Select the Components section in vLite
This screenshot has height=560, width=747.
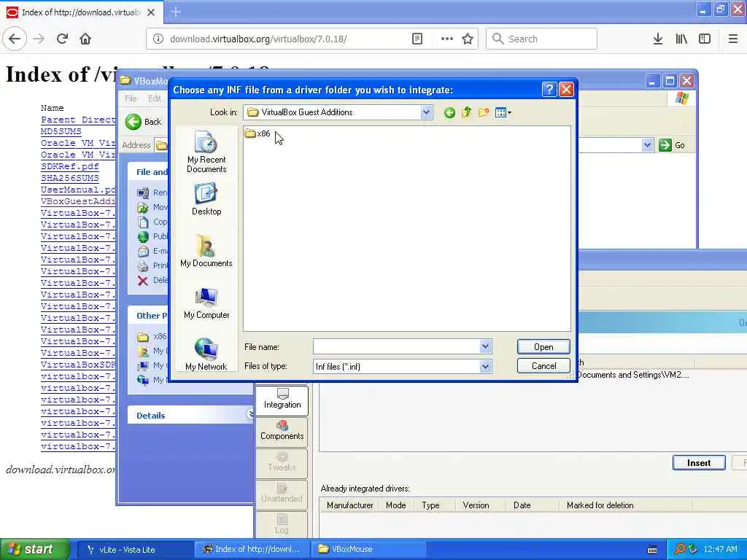[282, 431]
